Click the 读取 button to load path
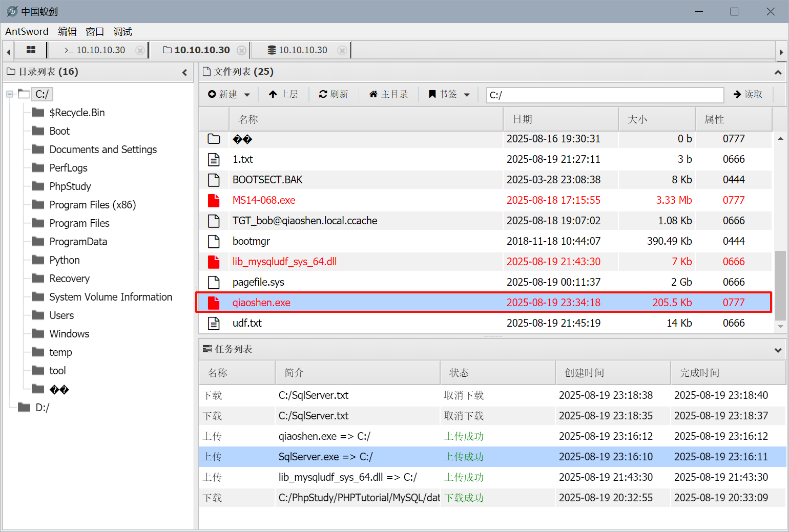 tap(748, 94)
